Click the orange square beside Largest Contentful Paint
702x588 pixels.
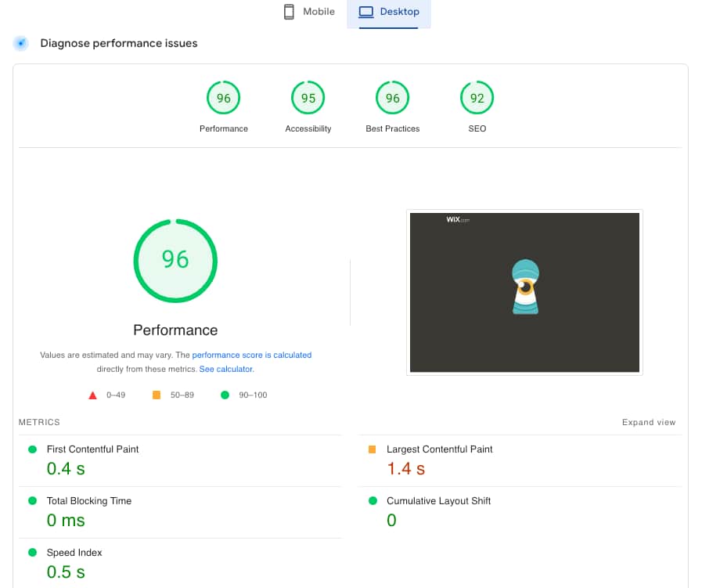point(373,449)
